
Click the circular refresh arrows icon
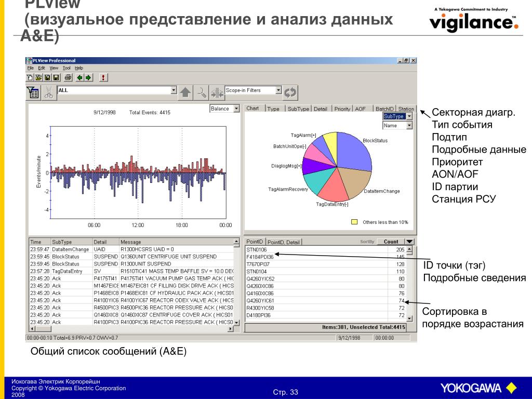point(290,92)
